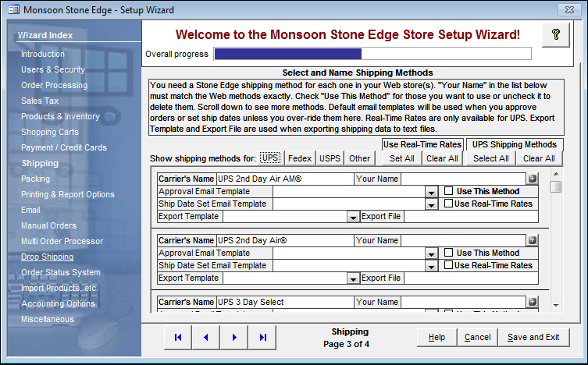The width and height of the screenshot is (588, 365).
Task: Click Set All under Use Real-Time Rates
Action: 401,158
